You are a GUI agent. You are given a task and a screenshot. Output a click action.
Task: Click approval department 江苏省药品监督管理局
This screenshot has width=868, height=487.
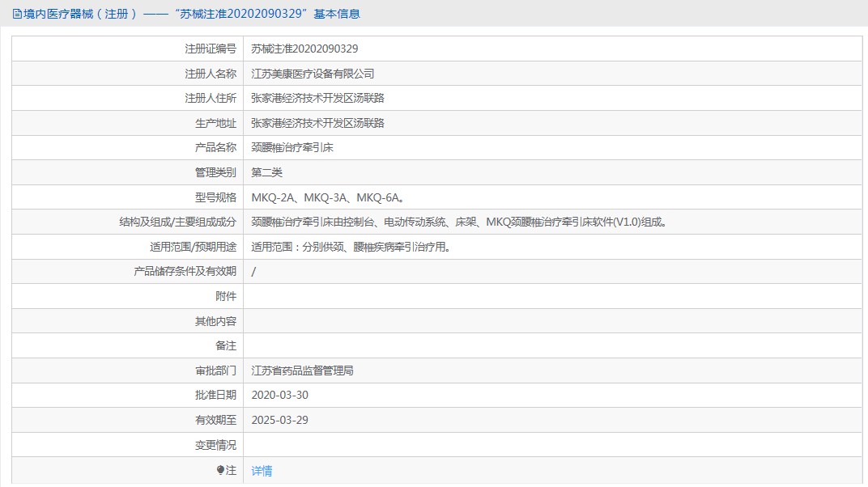pos(302,371)
